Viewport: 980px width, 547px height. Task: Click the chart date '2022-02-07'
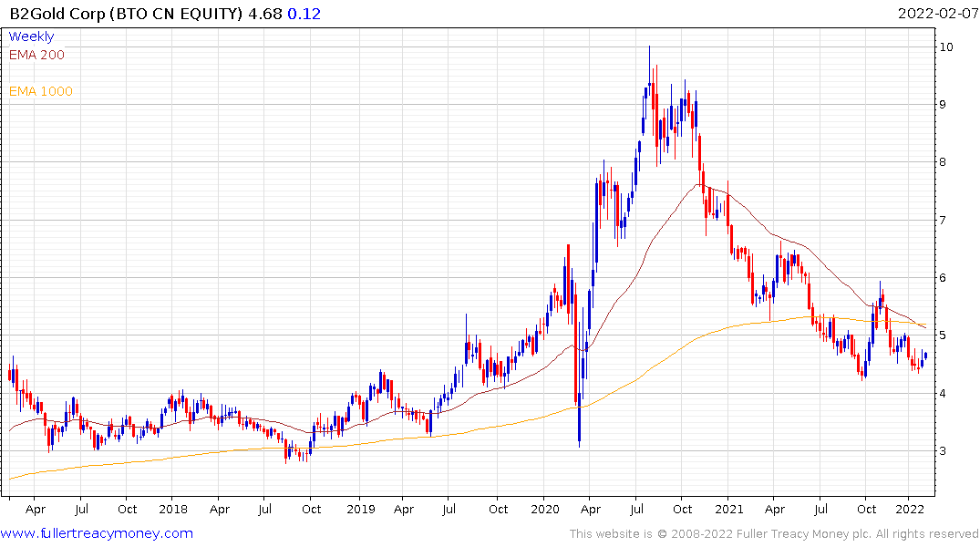point(937,13)
